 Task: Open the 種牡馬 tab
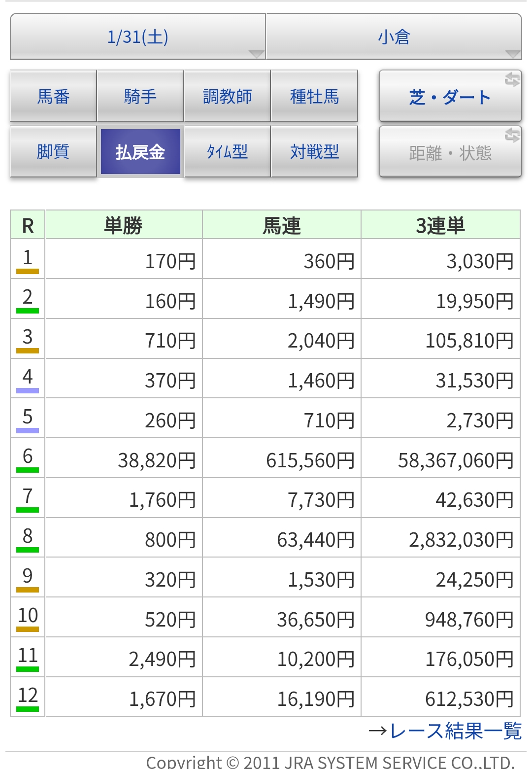tap(314, 96)
